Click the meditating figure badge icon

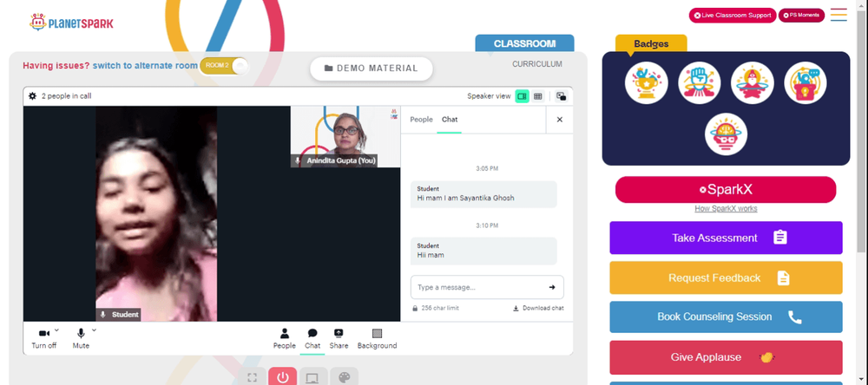[753, 83]
